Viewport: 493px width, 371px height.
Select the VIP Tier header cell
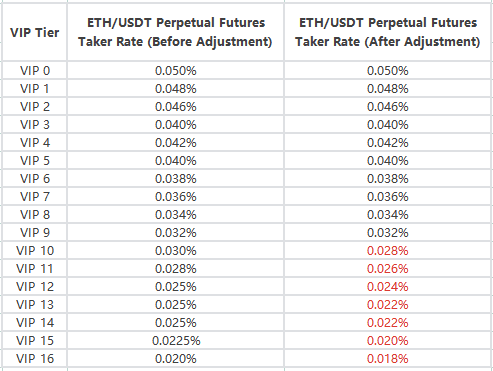point(35,32)
